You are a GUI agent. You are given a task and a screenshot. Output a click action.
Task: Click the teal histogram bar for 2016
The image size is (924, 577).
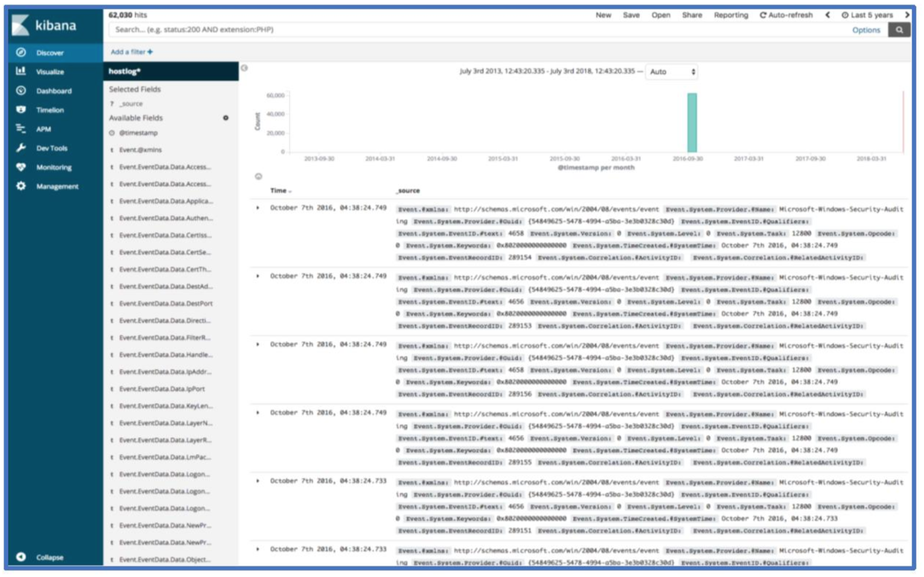point(692,122)
